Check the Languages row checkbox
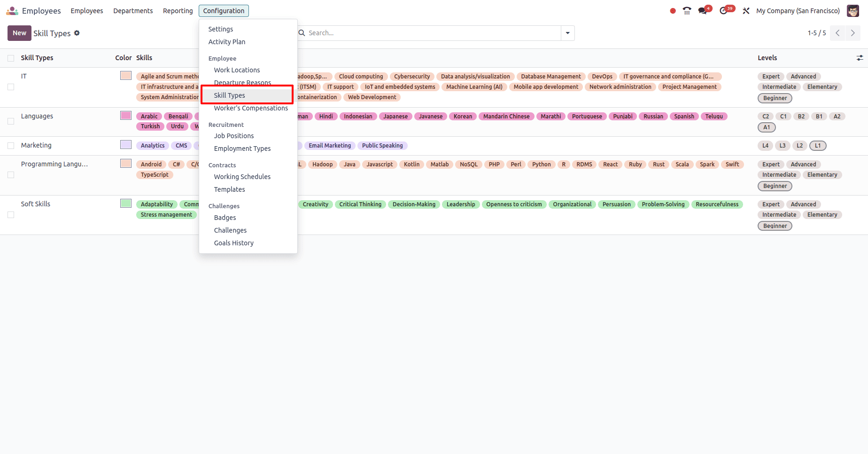 11,121
